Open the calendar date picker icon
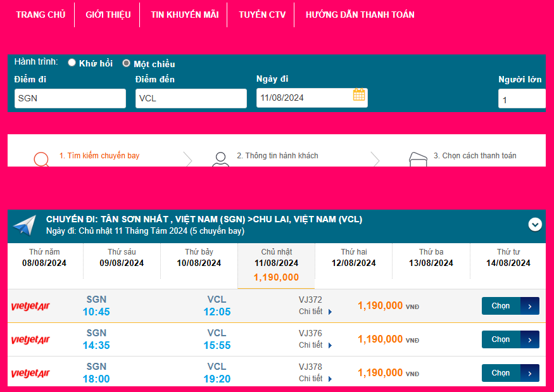The image size is (554, 392). [359, 96]
